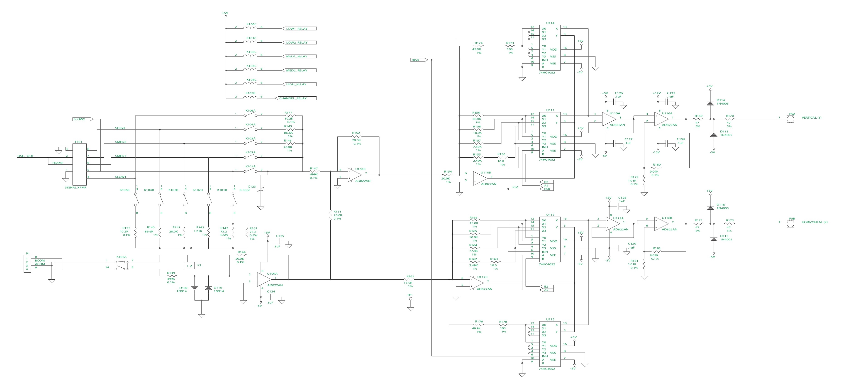Select the K106C relay coil symbol
The height and width of the screenshot is (386, 868).
250,28
